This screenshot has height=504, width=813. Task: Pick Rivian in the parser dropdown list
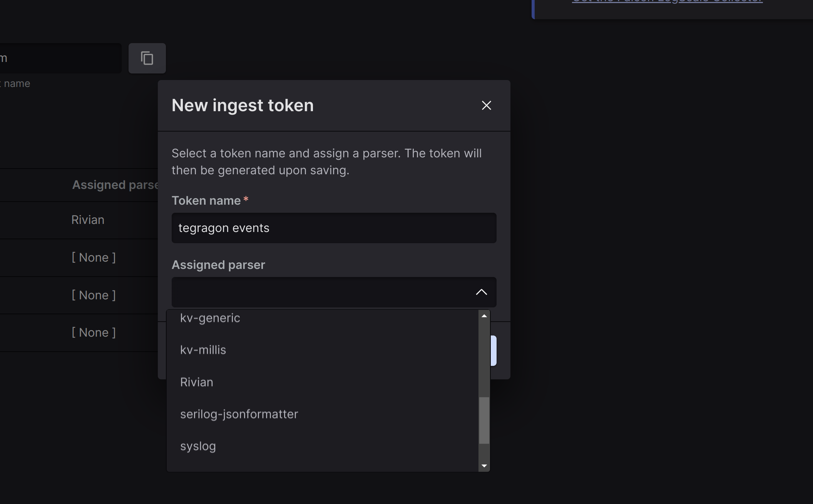pos(197,382)
